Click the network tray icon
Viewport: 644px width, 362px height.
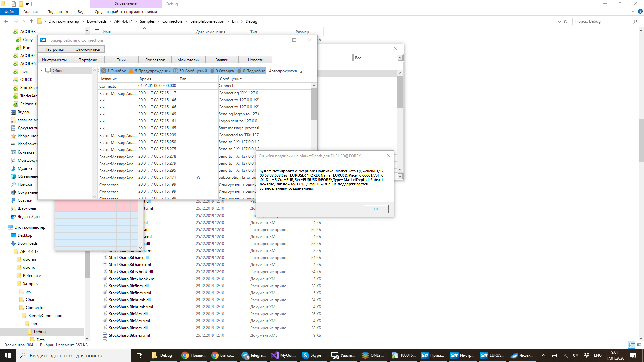click(x=566, y=355)
